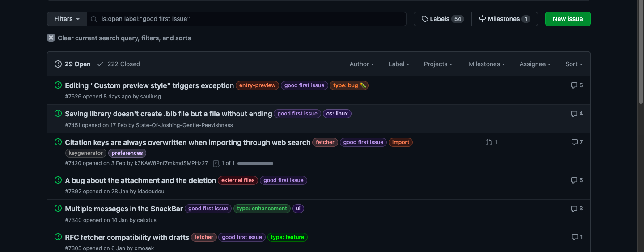Open the Author filter dropdown
Image resolution: width=644 pixels, height=252 pixels.
tap(361, 64)
